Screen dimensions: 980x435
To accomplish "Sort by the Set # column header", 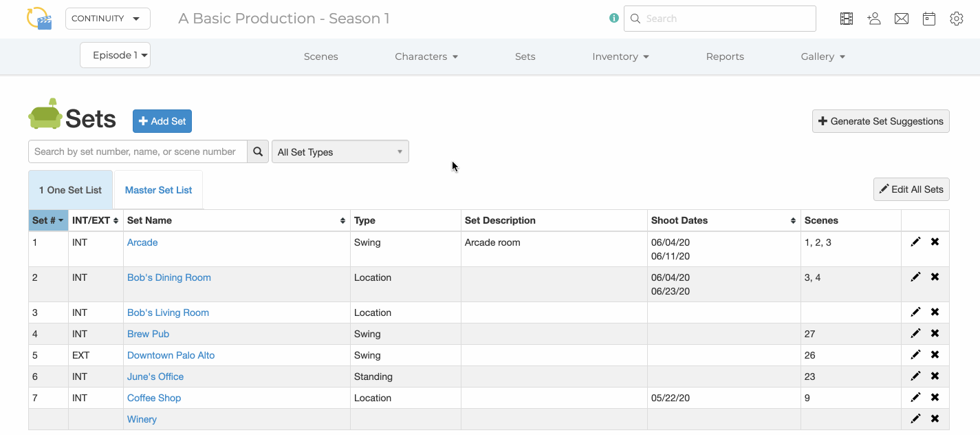I will coord(48,220).
